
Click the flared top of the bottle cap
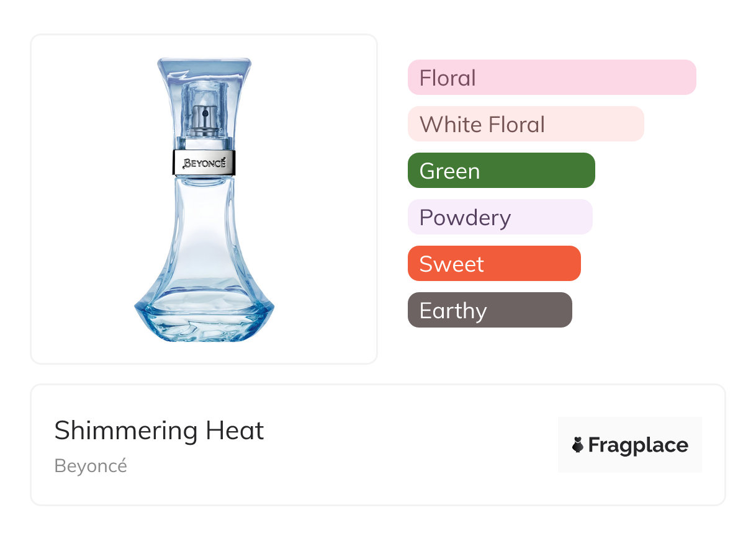tap(204, 67)
